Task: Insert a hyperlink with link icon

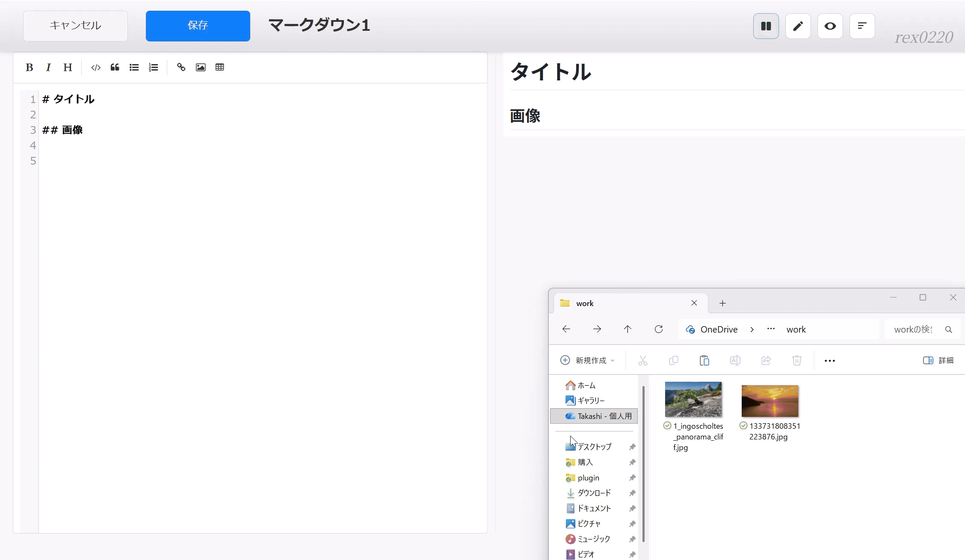Action: [x=181, y=68]
